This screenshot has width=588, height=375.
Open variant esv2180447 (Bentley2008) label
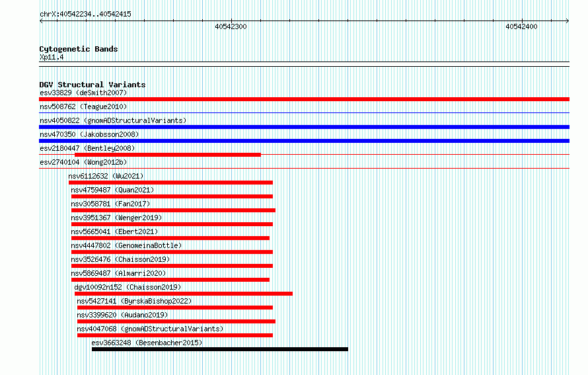[87, 148]
